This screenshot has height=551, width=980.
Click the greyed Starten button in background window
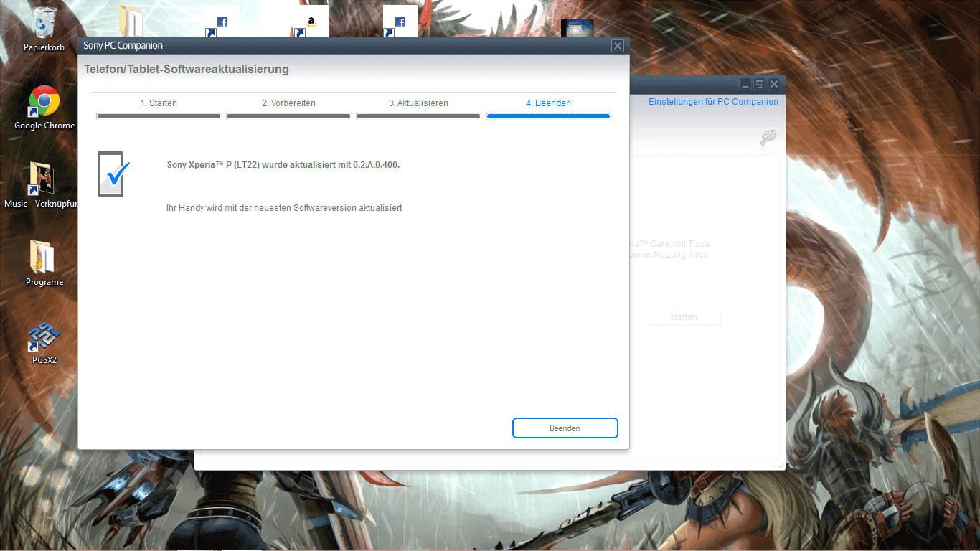pos(683,317)
